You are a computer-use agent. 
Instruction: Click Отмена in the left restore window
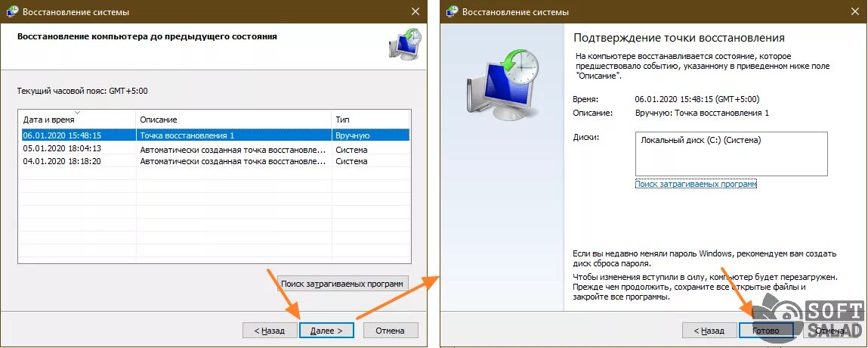pos(390,331)
